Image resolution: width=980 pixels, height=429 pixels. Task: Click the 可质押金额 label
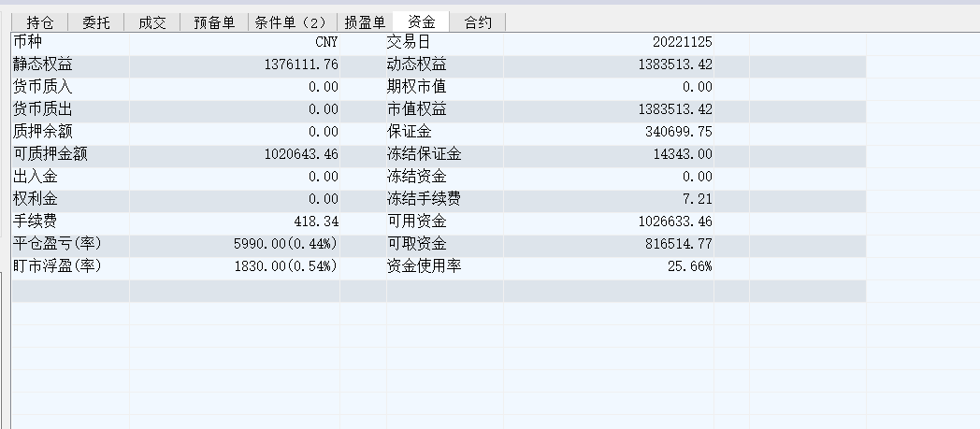[x=50, y=154]
